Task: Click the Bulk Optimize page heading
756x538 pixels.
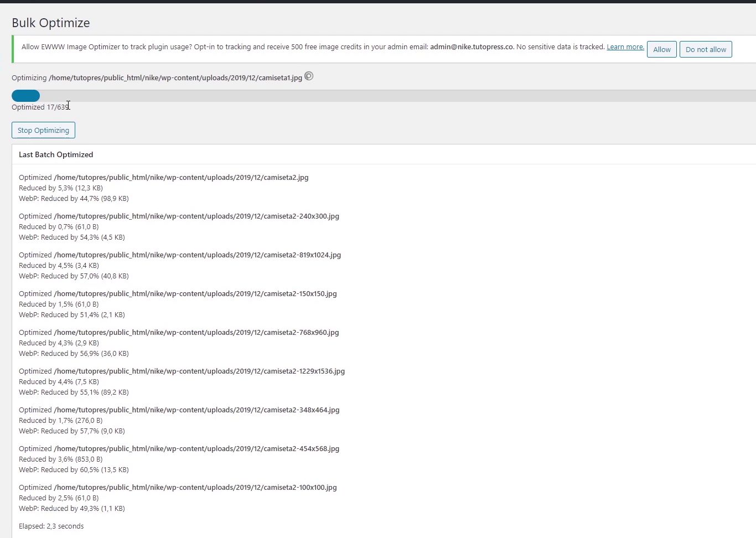Action: pyautogui.click(x=51, y=23)
